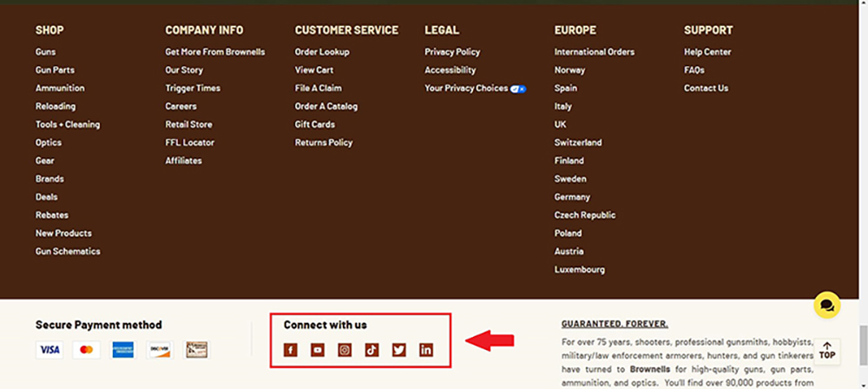Open the YouTube social icon
Screen dimensions: 868x389
pos(318,350)
